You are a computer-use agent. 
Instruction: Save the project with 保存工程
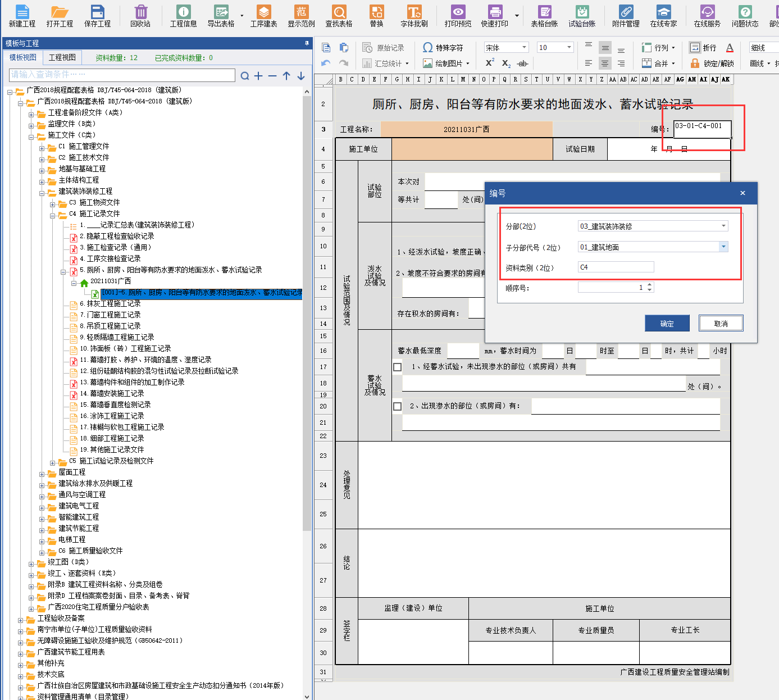click(97, 16)
